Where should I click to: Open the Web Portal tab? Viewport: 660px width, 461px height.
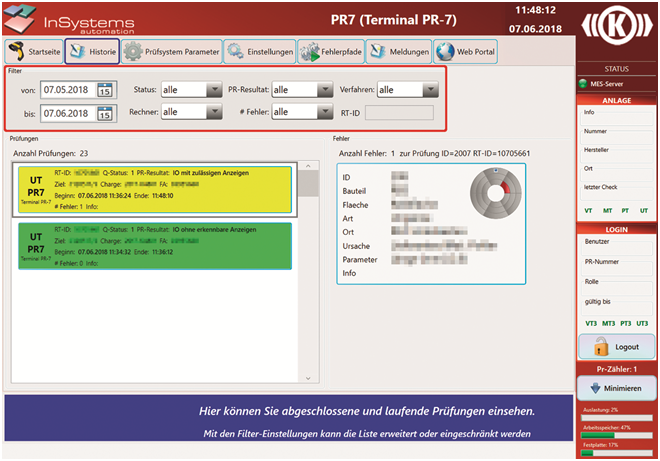pos(466,51)
